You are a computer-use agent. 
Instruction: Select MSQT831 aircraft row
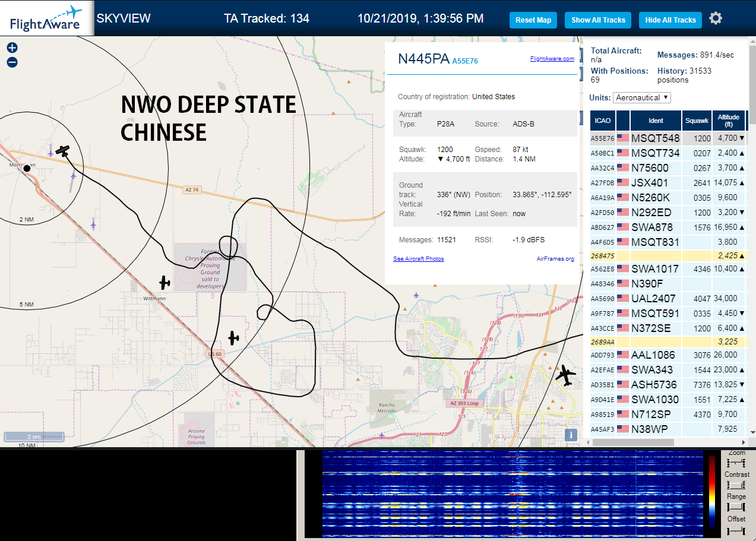(x=668, y=242)
